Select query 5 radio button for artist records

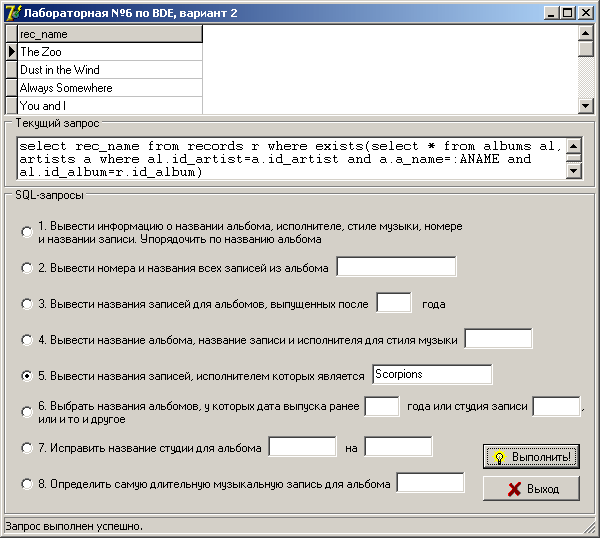point(27,376)
